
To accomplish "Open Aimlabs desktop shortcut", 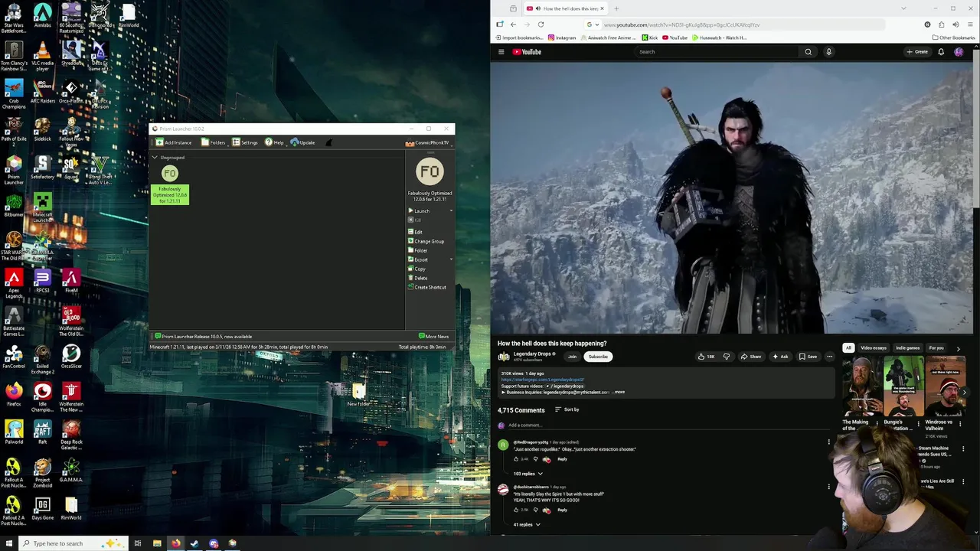I will coord(42,15).
